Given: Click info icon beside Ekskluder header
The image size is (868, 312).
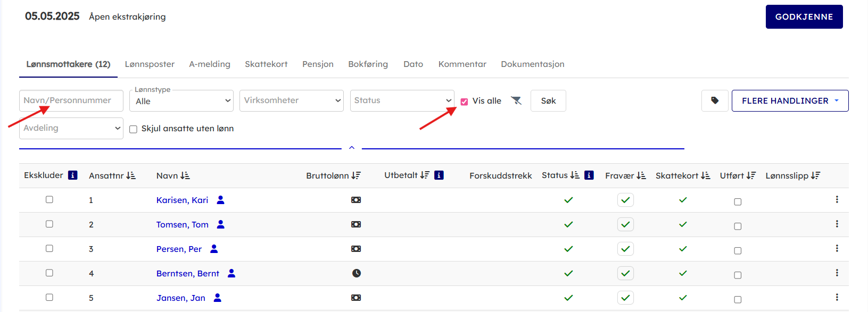Looking at the screenshot, I should 73,175.
